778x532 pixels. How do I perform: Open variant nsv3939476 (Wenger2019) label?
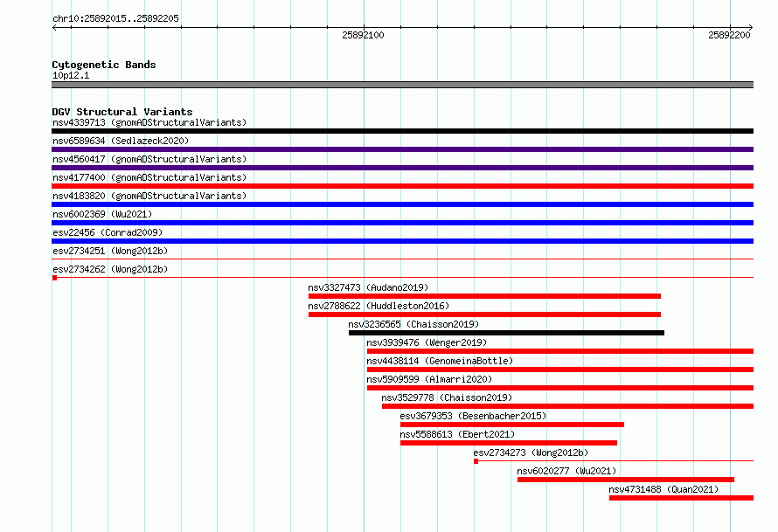tap(427, 342)
